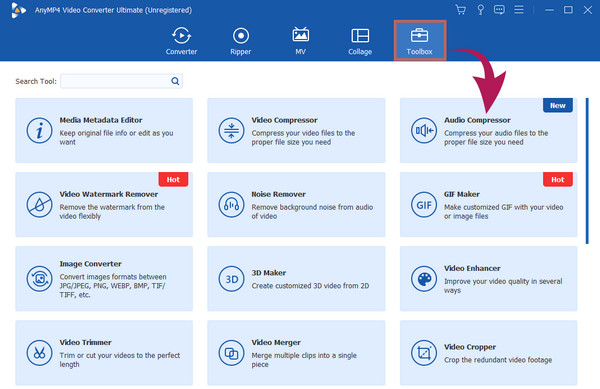Click Hot badge on Video Watermark Remover
Screen dimensions: 600x389
click(x=173, y=179)
